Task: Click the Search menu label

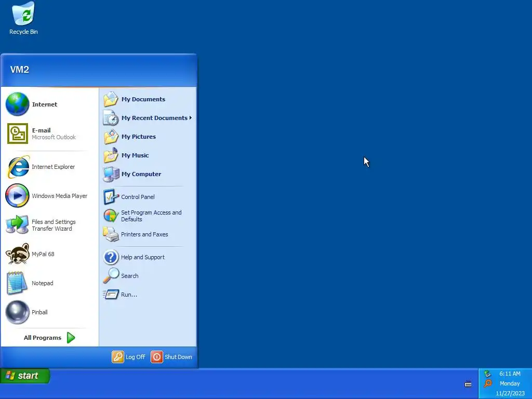Action: pyautogui.click(x=129, y=276)
